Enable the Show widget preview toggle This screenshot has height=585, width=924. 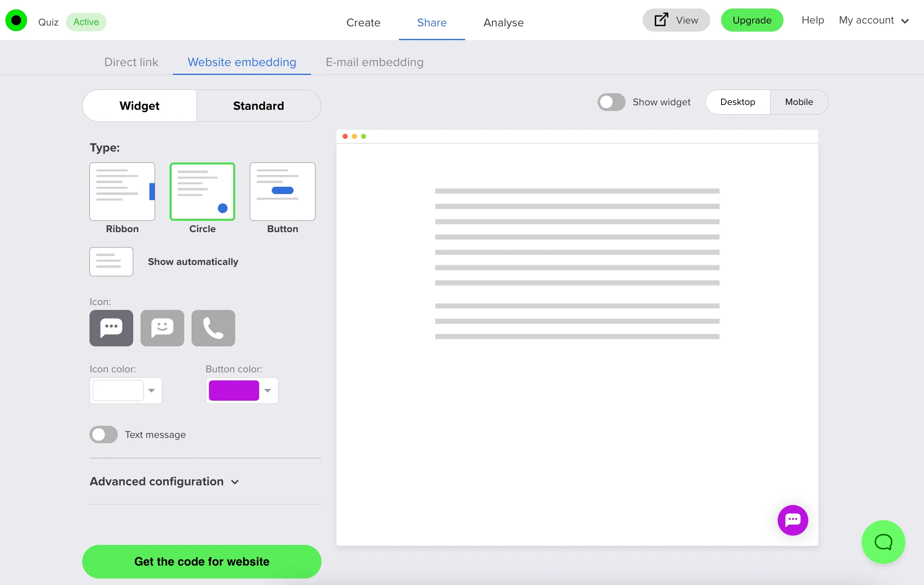[x=611, y=102]
